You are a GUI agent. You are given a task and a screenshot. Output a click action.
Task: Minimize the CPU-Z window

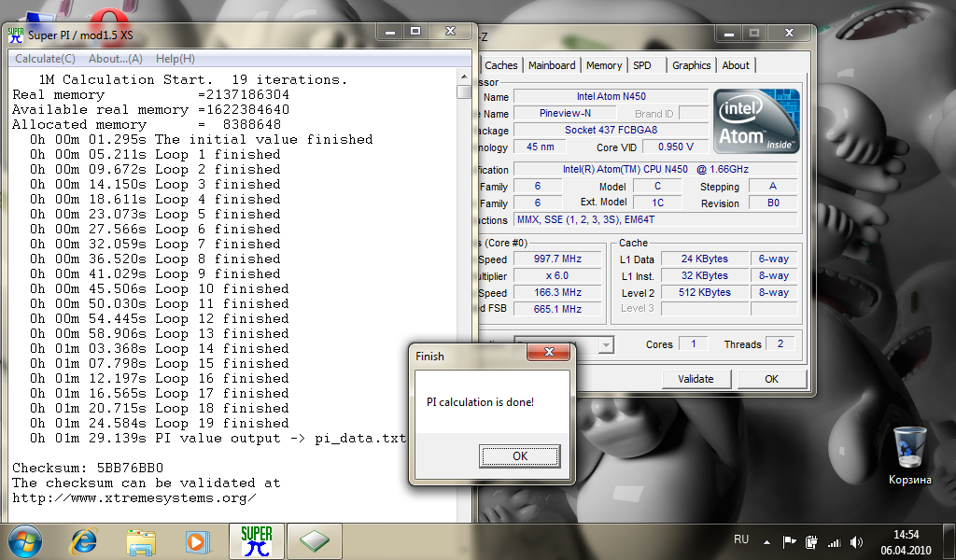pos(728,34)
